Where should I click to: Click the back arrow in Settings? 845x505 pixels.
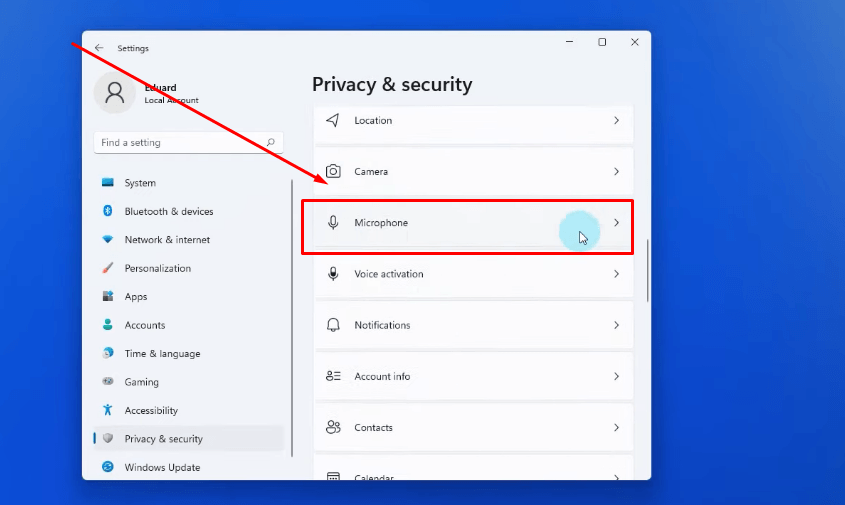pos(99,48)
